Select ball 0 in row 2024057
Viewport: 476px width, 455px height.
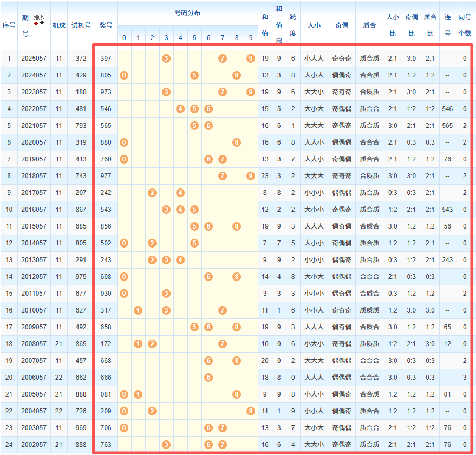(124, 75)
